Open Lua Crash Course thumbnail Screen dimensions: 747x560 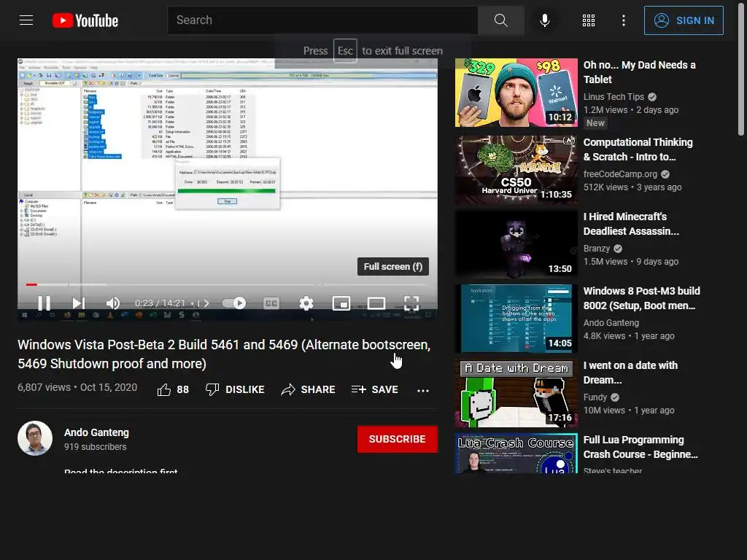(516, 453)
